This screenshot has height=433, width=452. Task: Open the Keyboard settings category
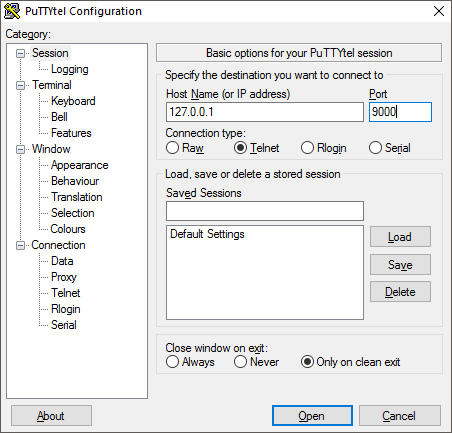73,101
